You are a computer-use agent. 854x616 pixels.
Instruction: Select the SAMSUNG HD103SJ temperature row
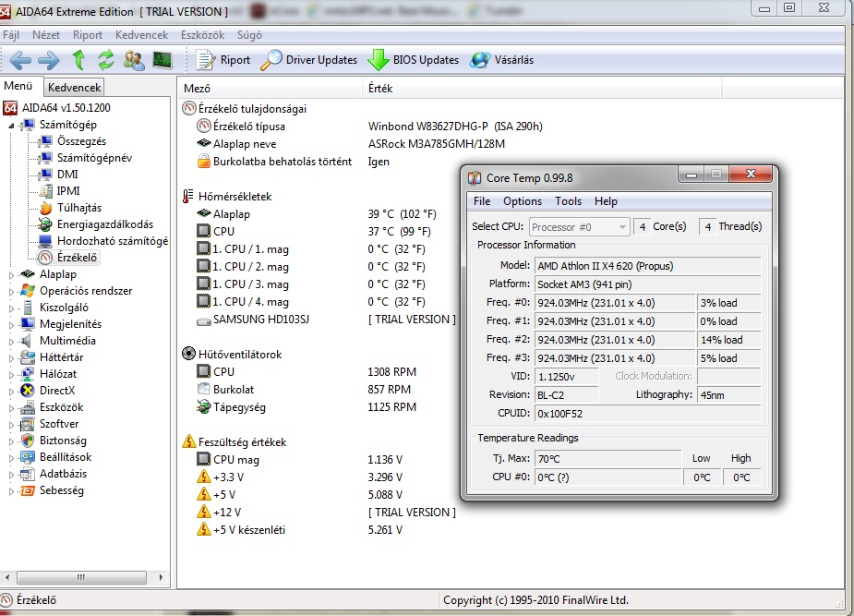pos(326,320)
